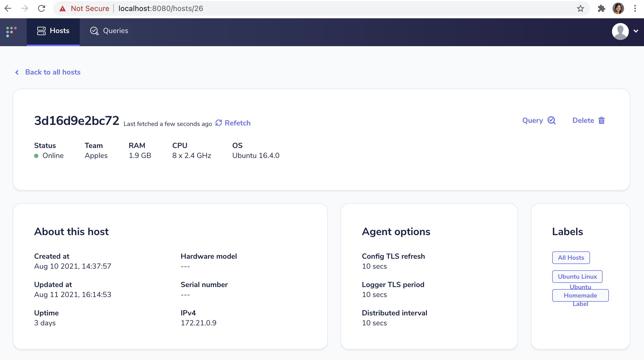
Task: Select the Ubuntu Homemade Label
Action: coord(580,295)
